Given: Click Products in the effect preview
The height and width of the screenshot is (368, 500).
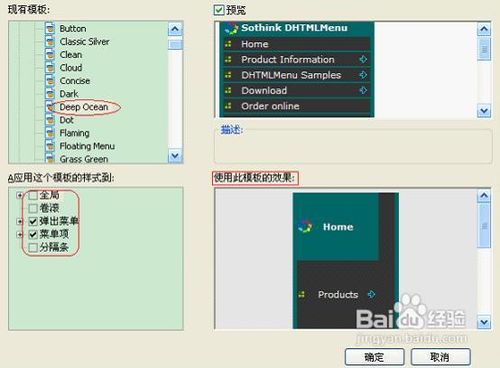Looking at the screenshot, I should click(338, 294).
